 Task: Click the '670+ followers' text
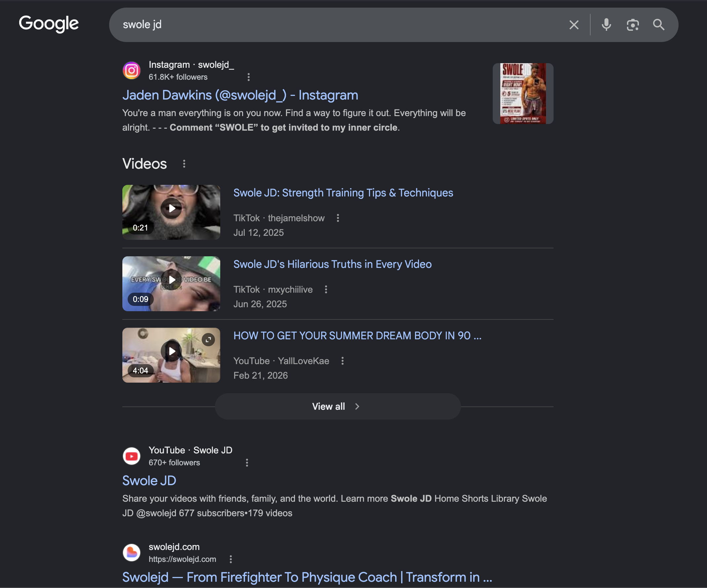click(x=174, y=463)
